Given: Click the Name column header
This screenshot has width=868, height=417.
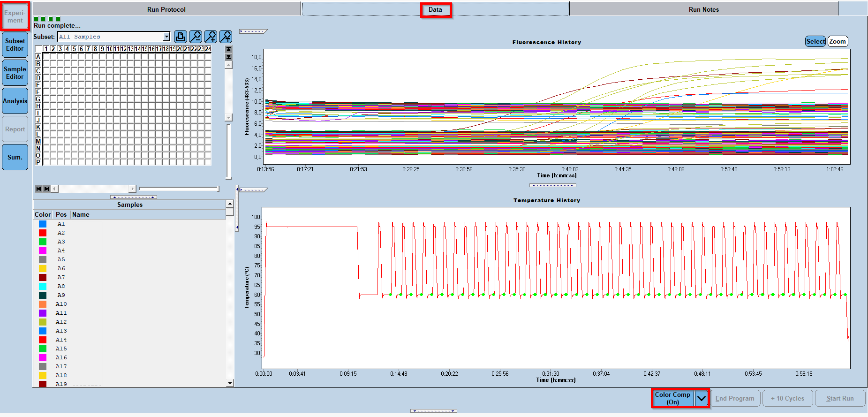Looking at the screenshot, I should point(148,214).
